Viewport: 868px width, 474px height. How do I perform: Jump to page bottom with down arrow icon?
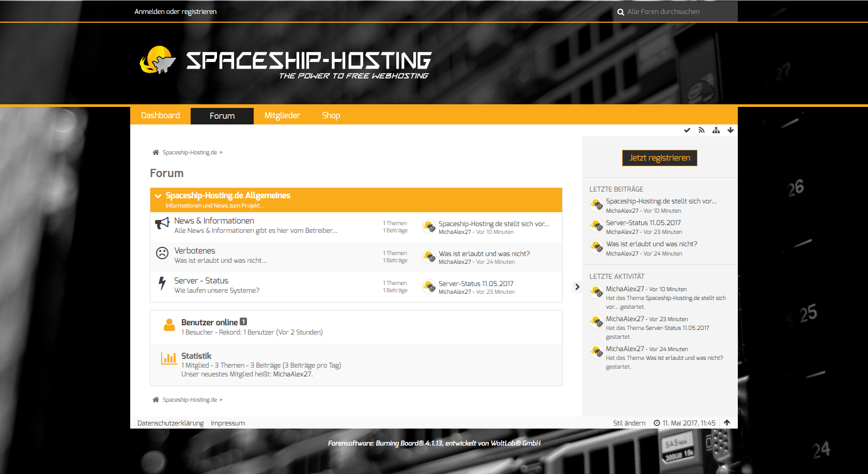point(730,130)
